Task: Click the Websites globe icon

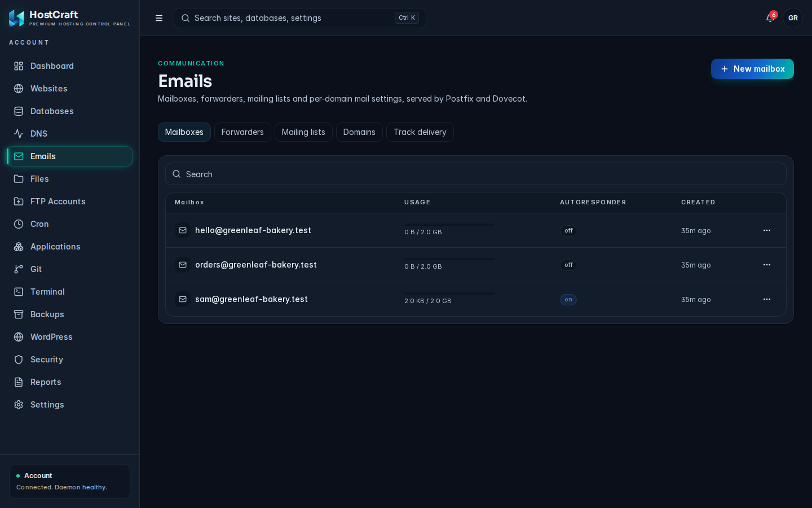Action: point(19,89)
